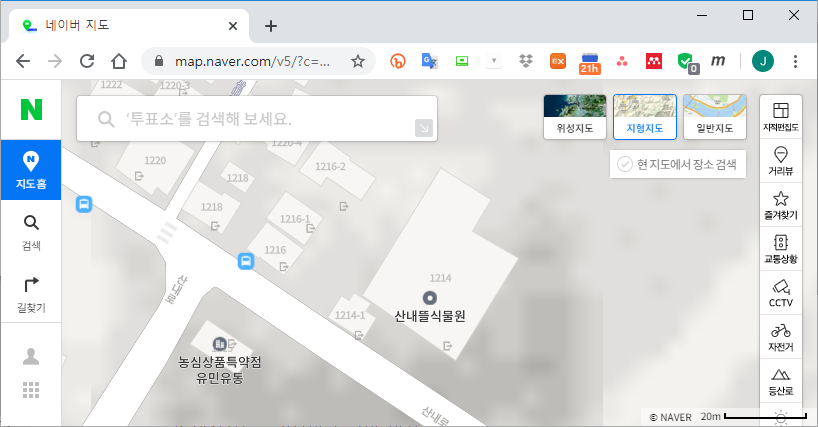The image size is (818, 427).
Task: Switch to 일반지도 general map
Action: (x=715, y=117)
